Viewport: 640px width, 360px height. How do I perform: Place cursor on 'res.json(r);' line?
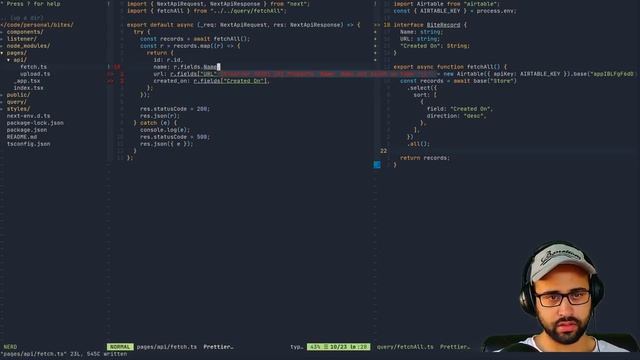[x=160, y=116]
